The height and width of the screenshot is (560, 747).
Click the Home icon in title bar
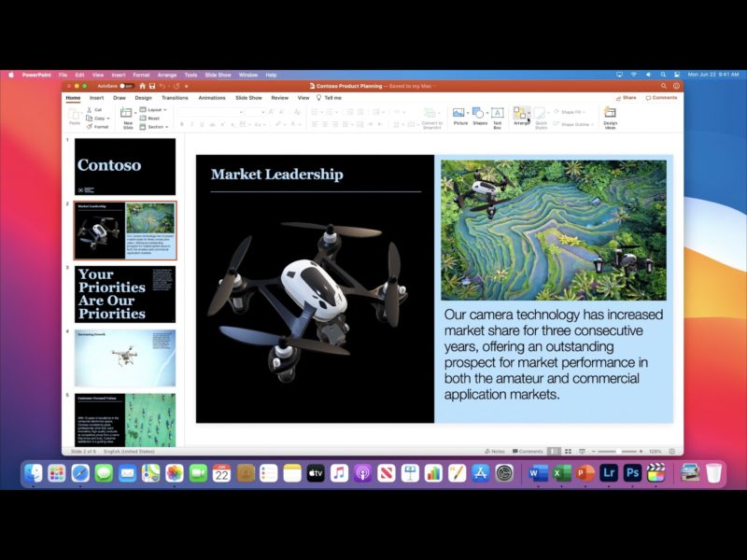[142, 86]
